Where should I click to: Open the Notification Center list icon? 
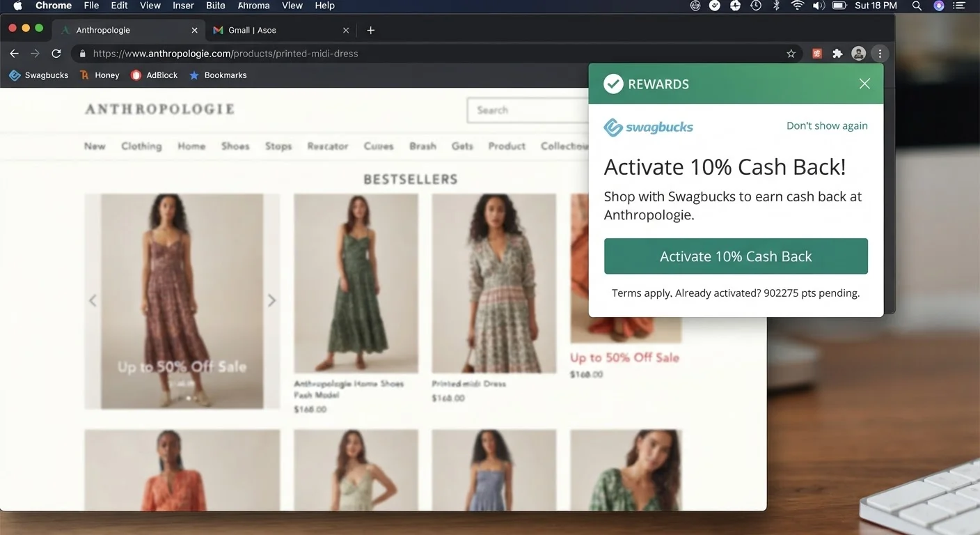961,6
